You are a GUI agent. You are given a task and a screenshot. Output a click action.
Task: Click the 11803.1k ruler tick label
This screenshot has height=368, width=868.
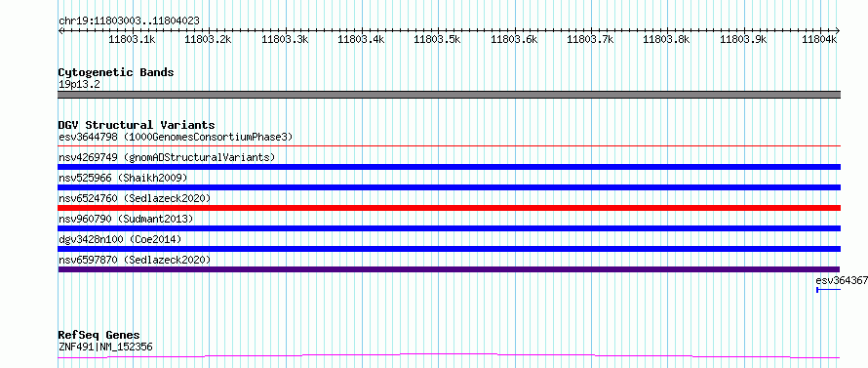point(132,39)
